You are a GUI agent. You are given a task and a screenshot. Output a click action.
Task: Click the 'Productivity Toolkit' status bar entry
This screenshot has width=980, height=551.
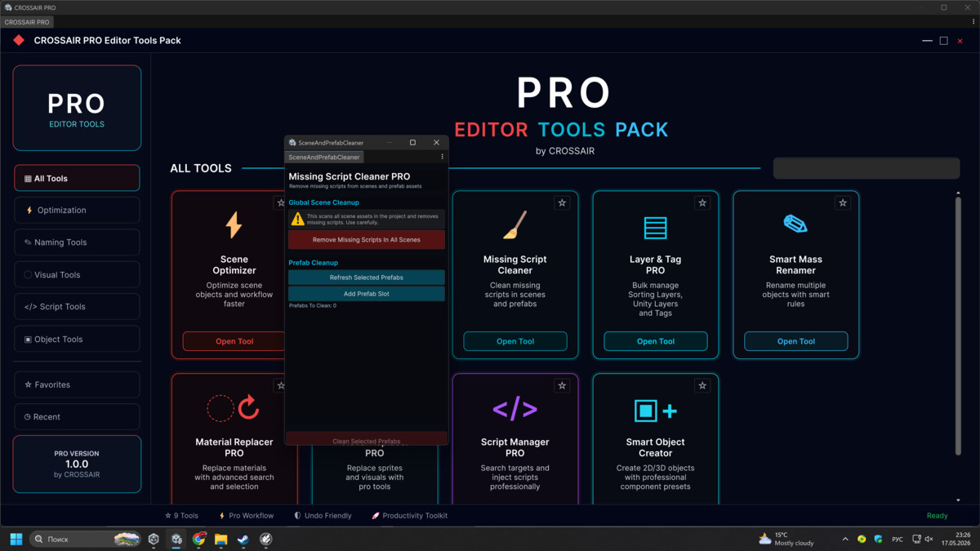pos(409,516)
